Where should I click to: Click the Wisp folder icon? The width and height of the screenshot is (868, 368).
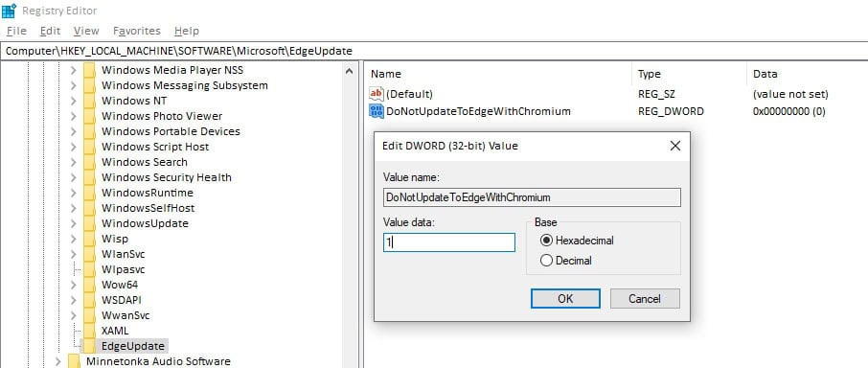pos(89,239)
